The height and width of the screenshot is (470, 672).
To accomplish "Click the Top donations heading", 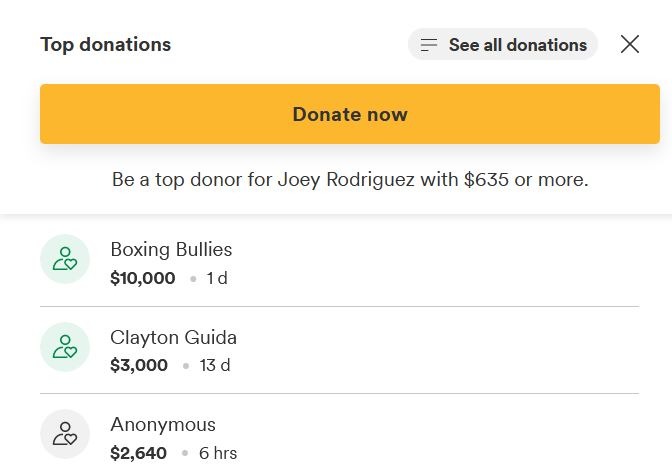I will coord(105,44).
